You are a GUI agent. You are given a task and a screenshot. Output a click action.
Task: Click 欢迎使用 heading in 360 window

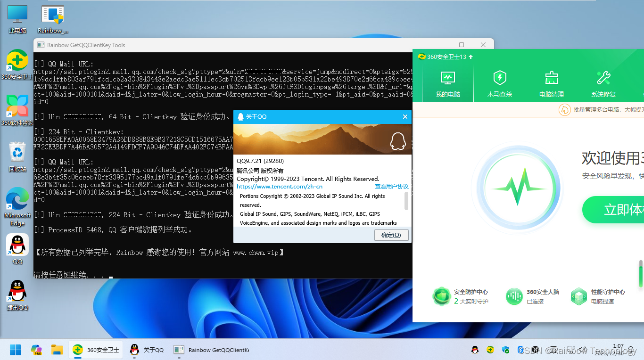612,158
